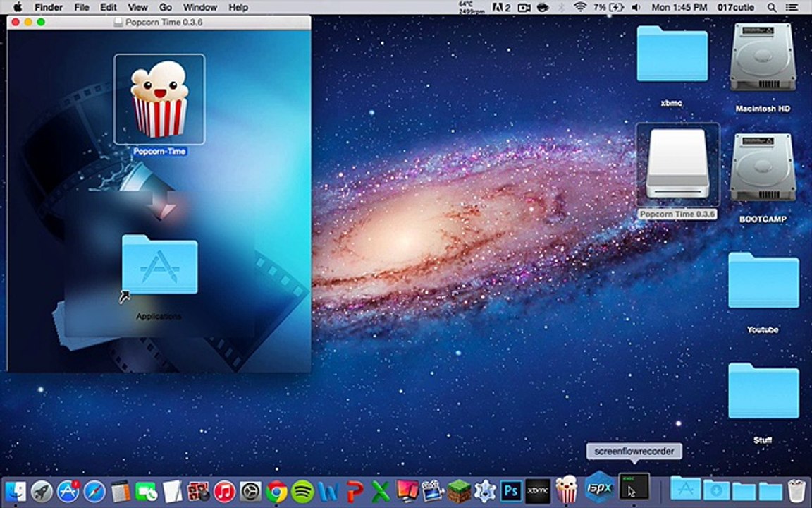Click the Applications folder shortcut in the installer window
The height and width of the screenshot is (508, 812).
159,265
